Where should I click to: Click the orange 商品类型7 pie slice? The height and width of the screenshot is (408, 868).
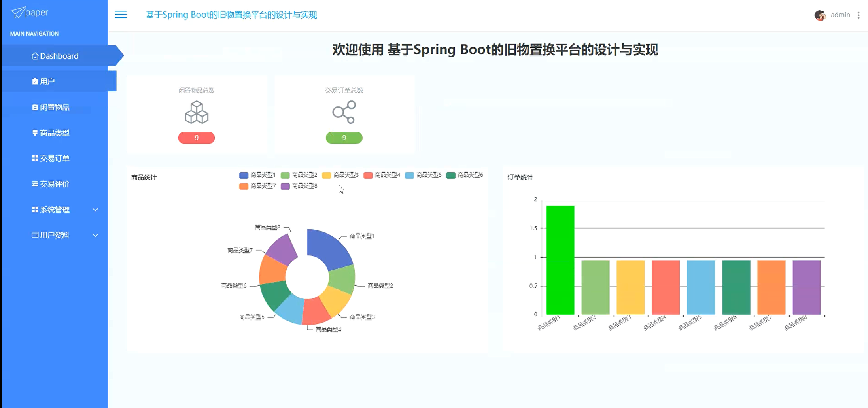273,271
